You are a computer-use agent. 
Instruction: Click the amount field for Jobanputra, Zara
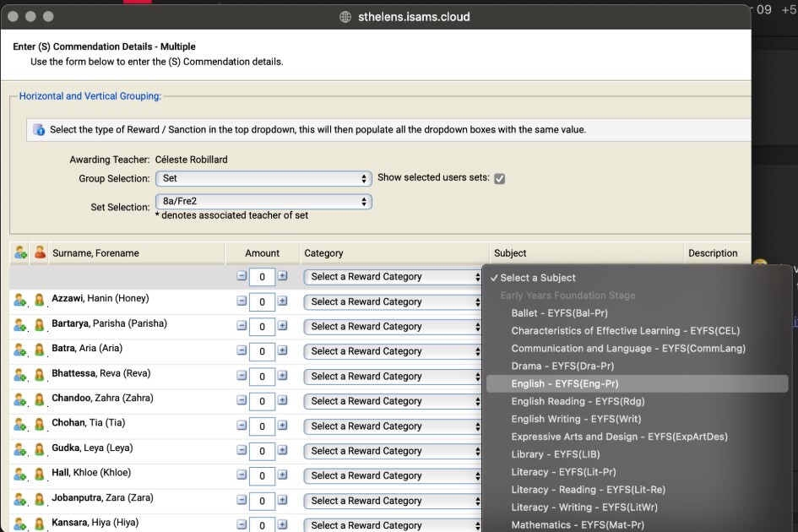pos(262,501)
